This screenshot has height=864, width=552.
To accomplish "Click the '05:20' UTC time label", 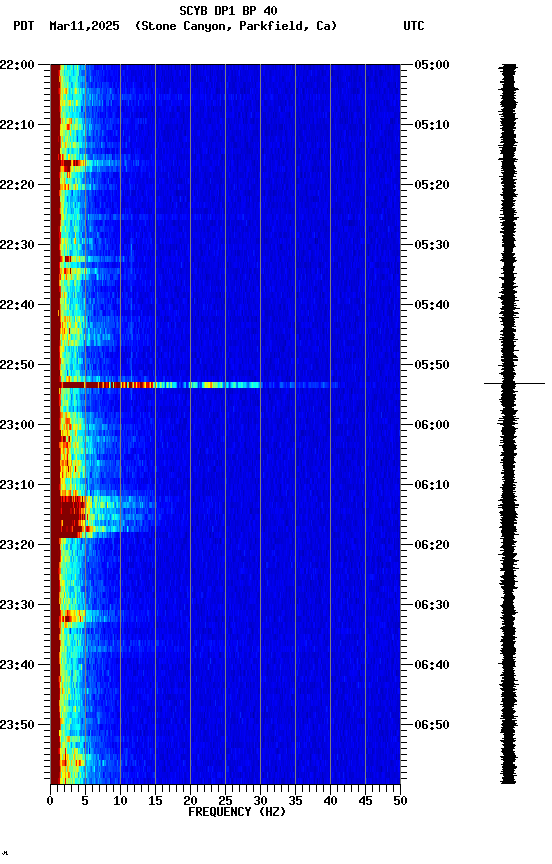I will (432, 185).
